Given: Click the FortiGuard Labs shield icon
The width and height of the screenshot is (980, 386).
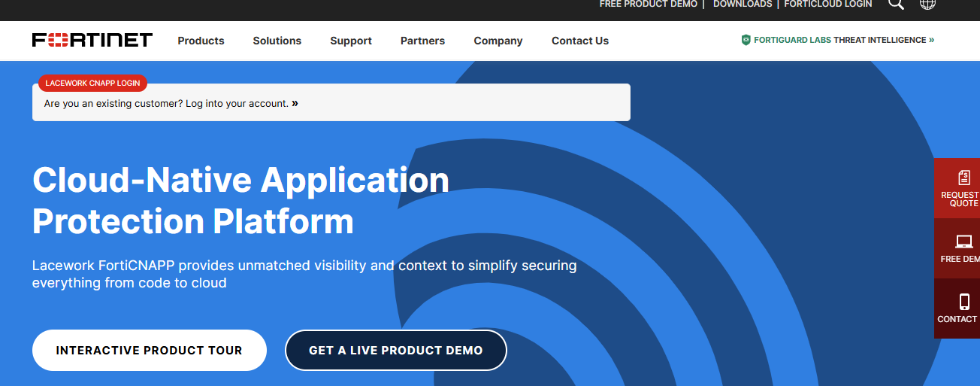Looking at the screenshot, I should [x=746, y=40].
